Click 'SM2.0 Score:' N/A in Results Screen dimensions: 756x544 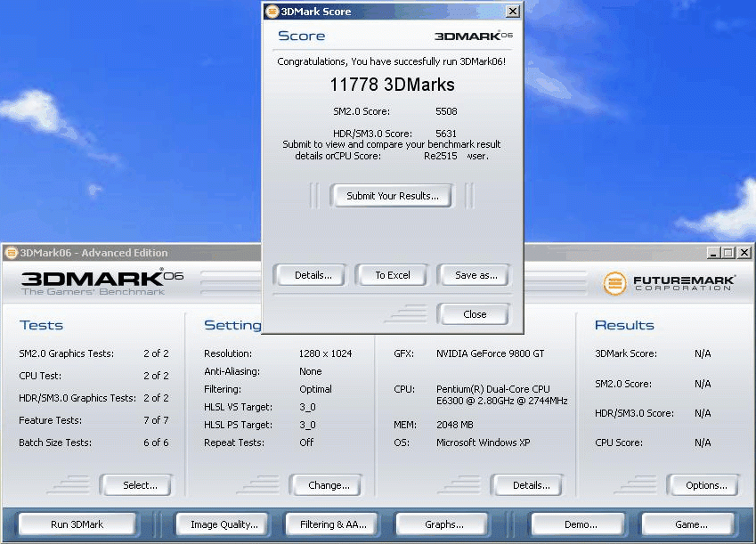tap(703, 384)
